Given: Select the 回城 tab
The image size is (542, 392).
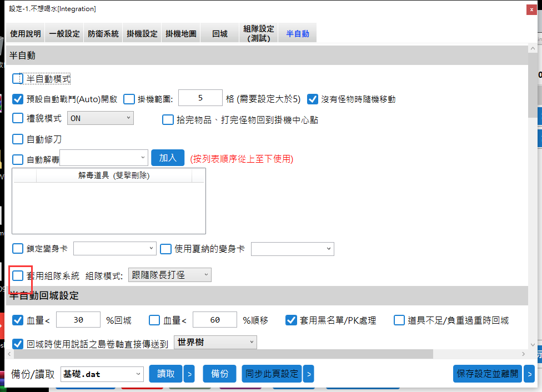Looking at the screenshot, I should coord(220,33).
